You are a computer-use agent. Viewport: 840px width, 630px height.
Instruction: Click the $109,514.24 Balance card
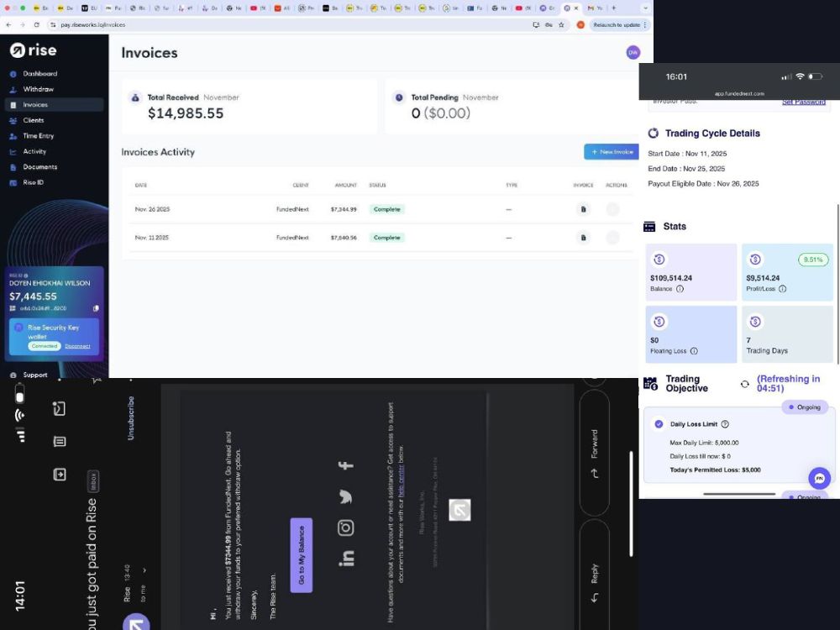pyautogui.click(x=691, y=272)
